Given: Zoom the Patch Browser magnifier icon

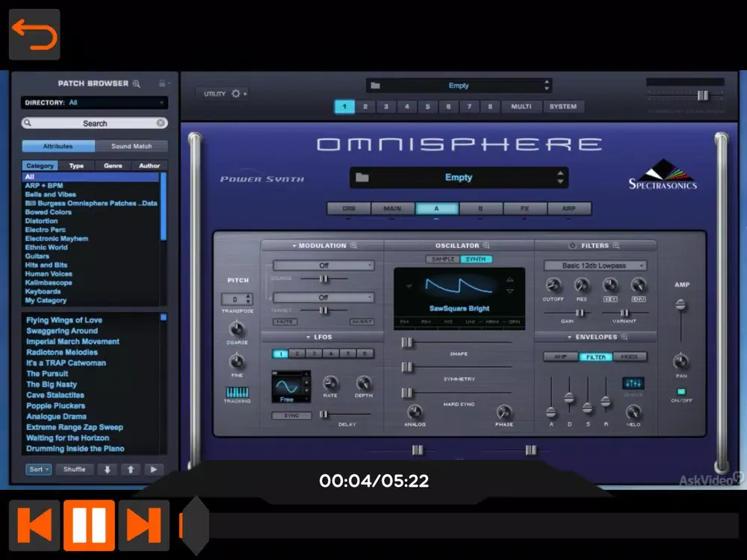Looking at the screenshot, I should click(x=137, y=84).
